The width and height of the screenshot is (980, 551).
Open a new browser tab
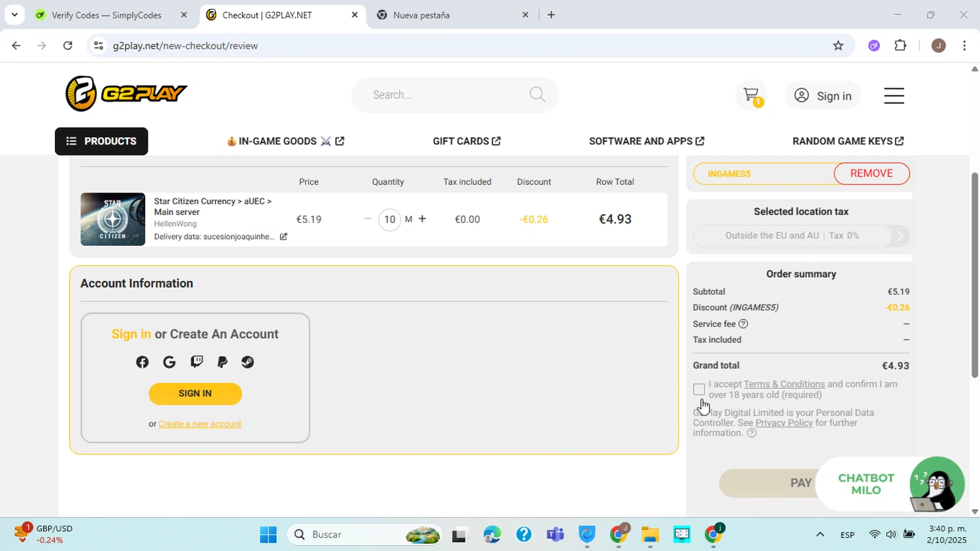[x=551, y=15]
